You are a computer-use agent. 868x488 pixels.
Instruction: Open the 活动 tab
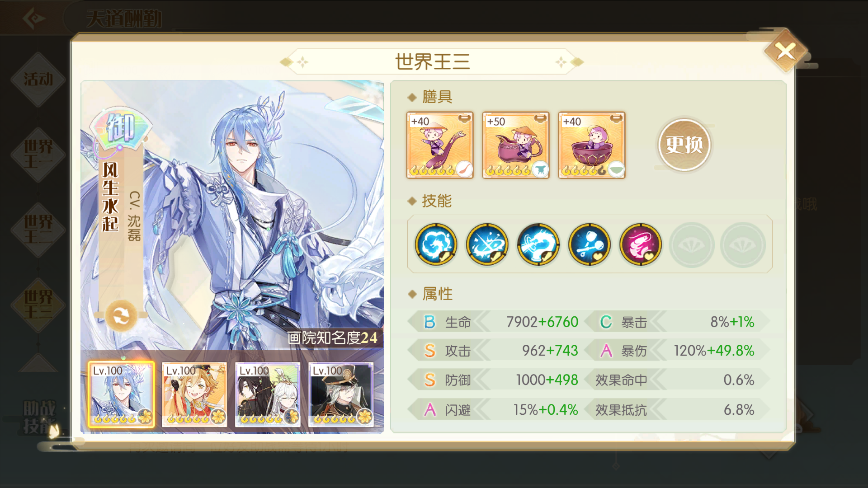[x=38, y=80]
